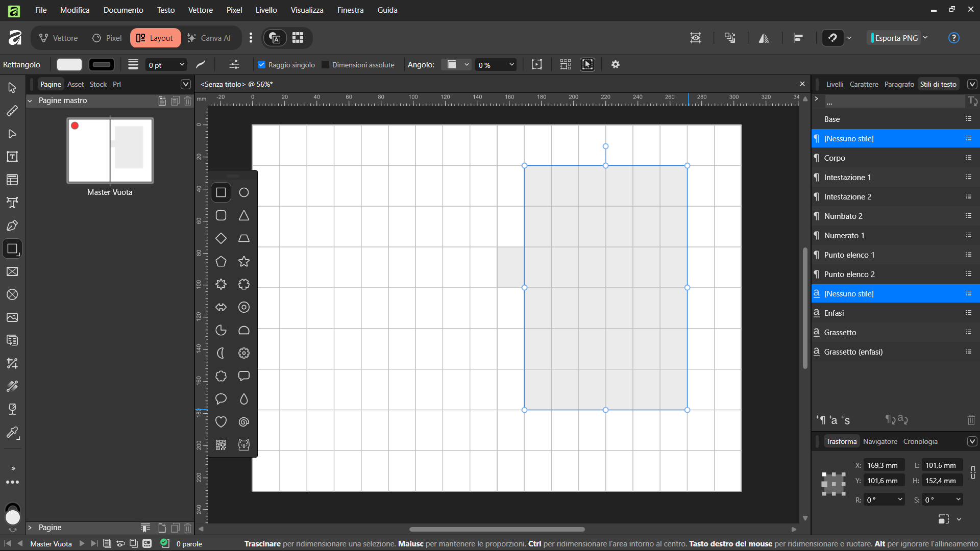
Task: Select the QR code shape tool
Action: [x=221, y=445]
